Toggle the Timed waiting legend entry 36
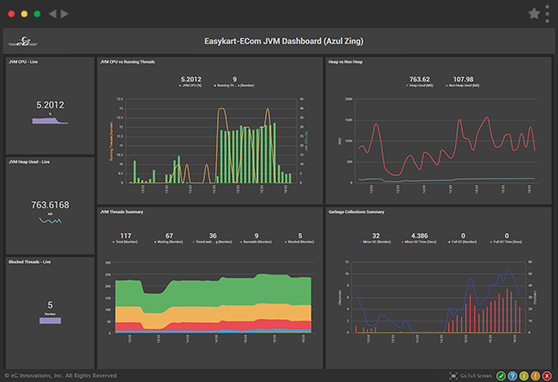Viewport: 558px width, 382px height. point(212,238)
